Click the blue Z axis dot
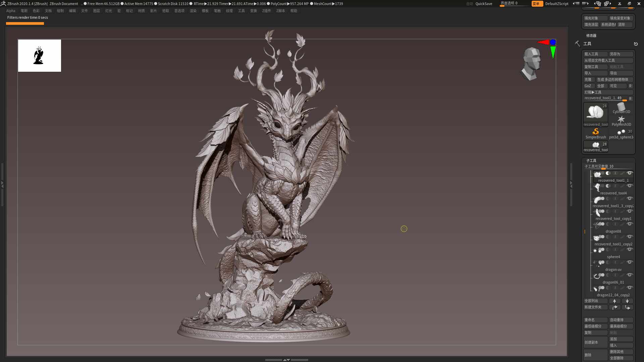The width and height of the screenshot is (644, 362). coord(553,42)
